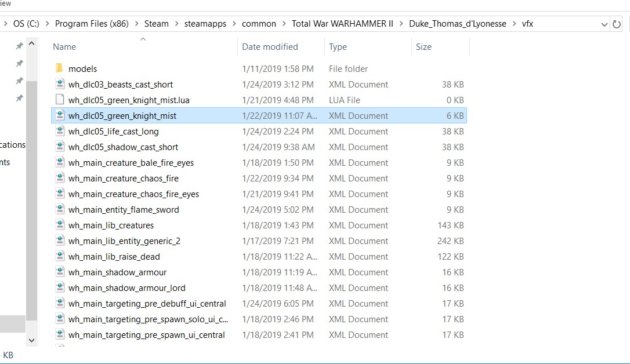
Task: Click the navigation pane scroll up arrow
Action: [32, 43]
